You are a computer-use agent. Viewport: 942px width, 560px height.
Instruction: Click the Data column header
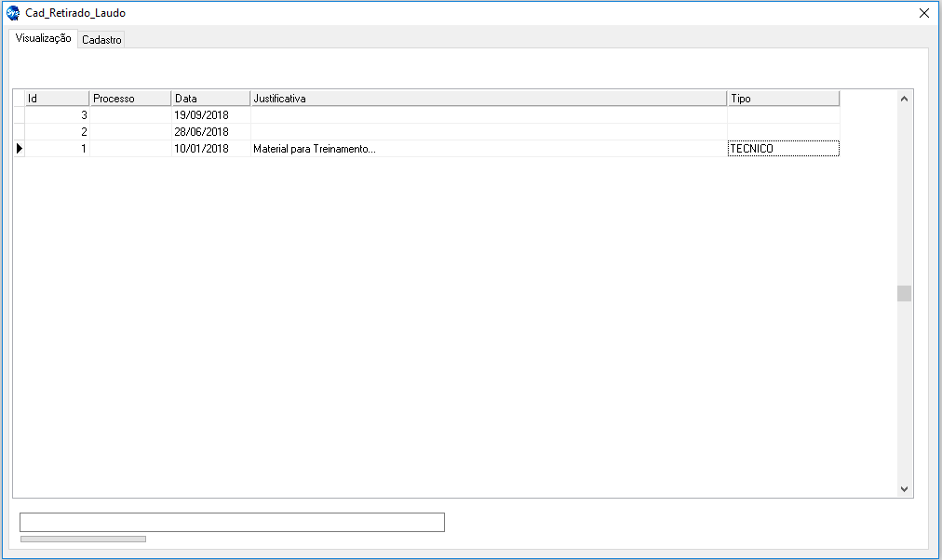[210, 99]
